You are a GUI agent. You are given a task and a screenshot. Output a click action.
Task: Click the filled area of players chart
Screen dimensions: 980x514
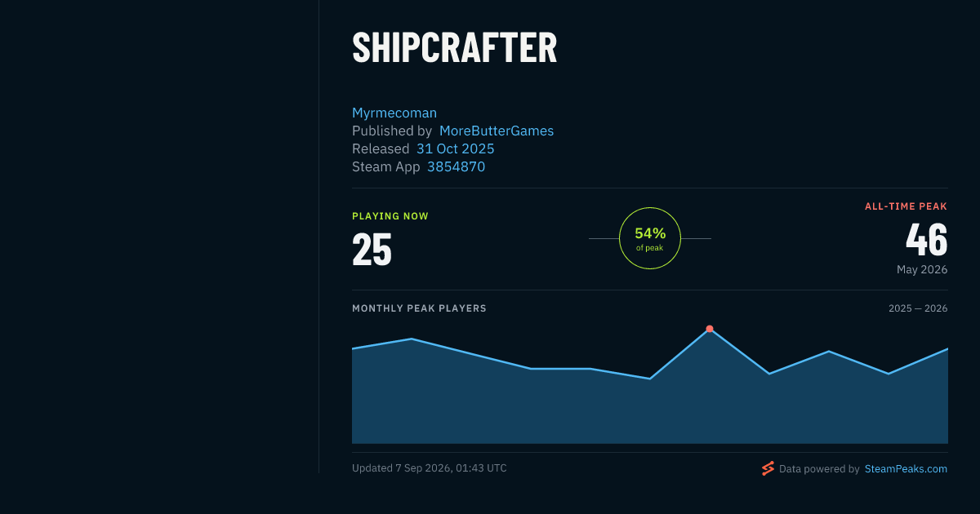650,408
